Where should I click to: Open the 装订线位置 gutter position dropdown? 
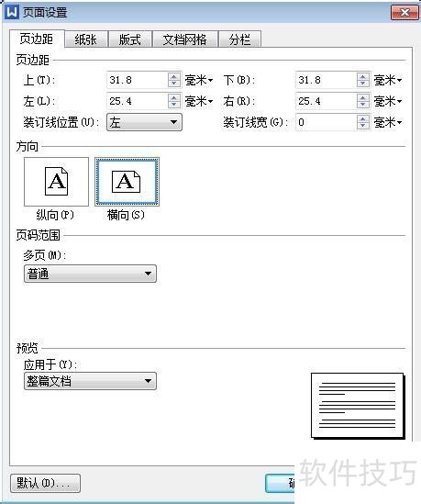144,122
